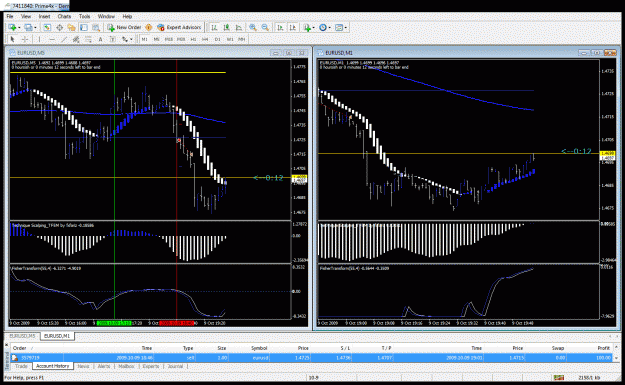Click the Expert Advisors button
Screen dimensions: 625x385
pos(179,28)
